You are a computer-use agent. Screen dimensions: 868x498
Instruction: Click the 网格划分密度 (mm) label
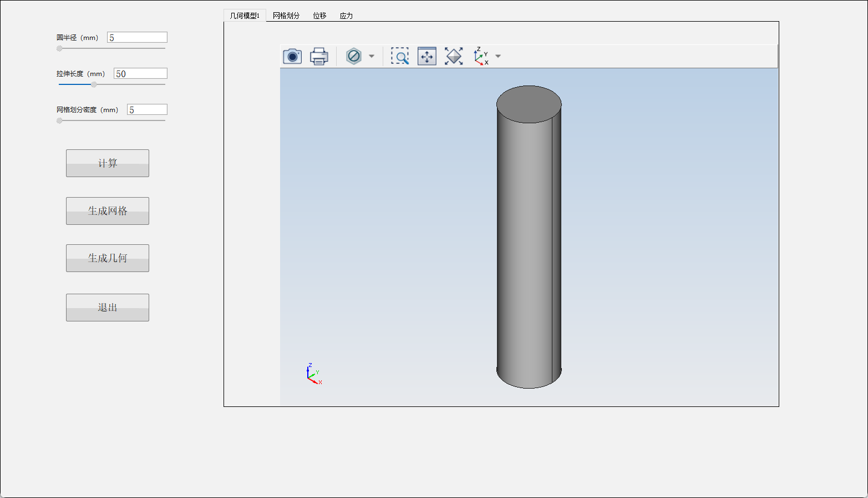tap(87, 110)
